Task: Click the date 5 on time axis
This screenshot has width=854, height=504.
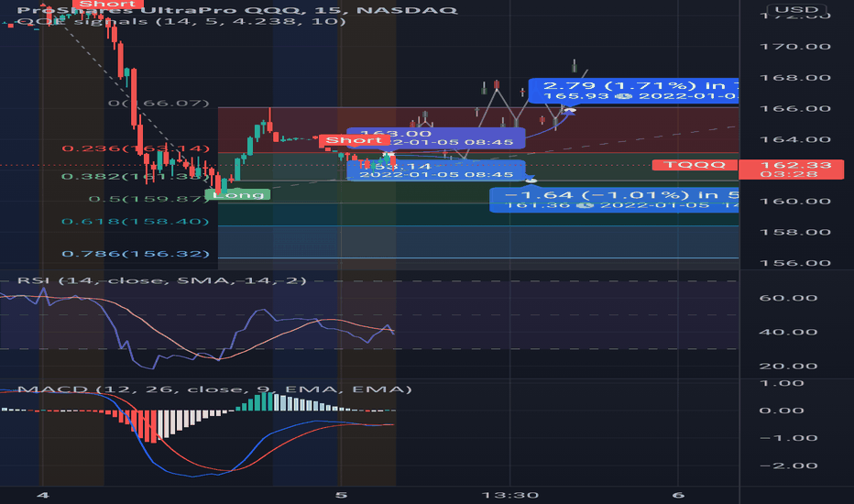Action: (341, 495)
